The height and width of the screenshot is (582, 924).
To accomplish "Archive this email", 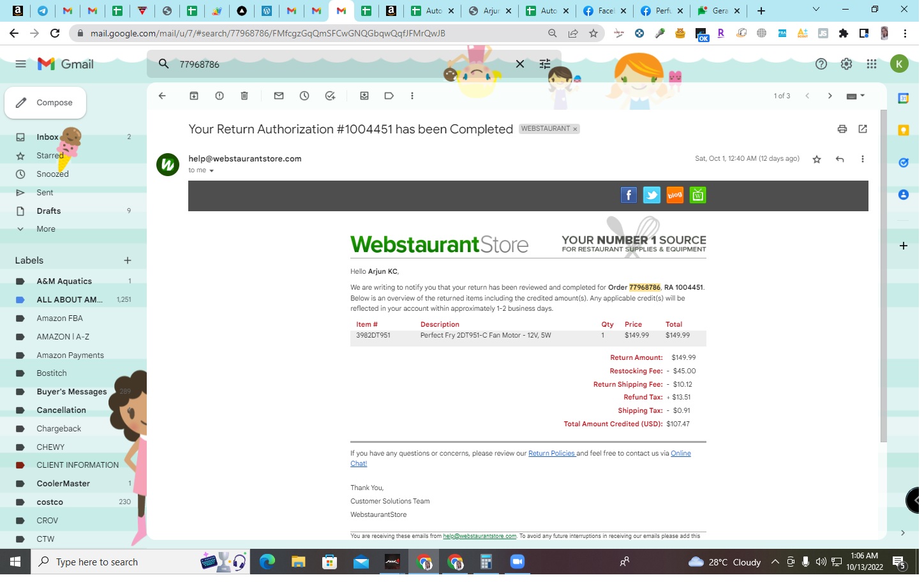I will click(195, 96).
